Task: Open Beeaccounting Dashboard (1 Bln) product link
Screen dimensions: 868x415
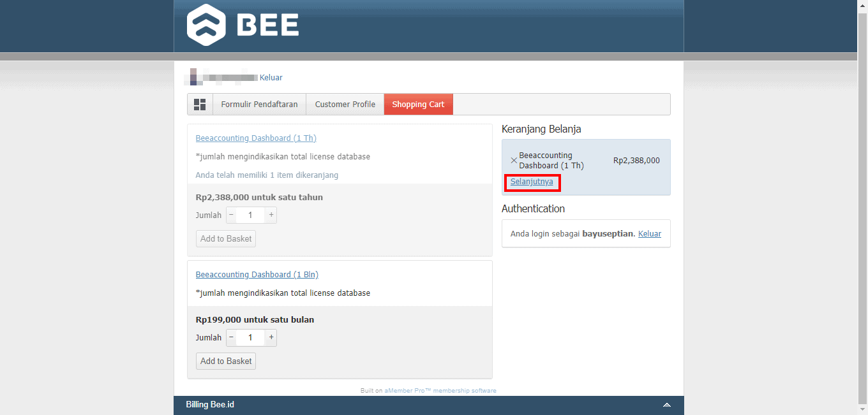Action: [257, 275]
